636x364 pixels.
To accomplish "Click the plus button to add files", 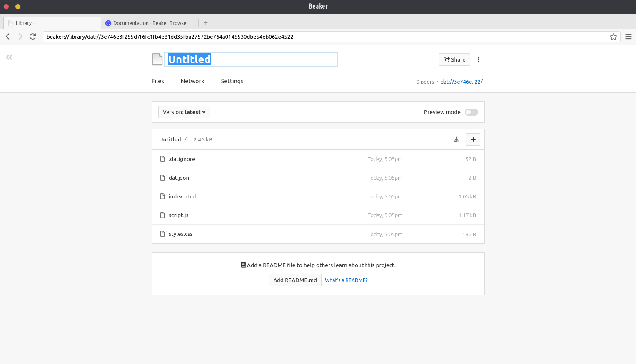I will (473, 139).
